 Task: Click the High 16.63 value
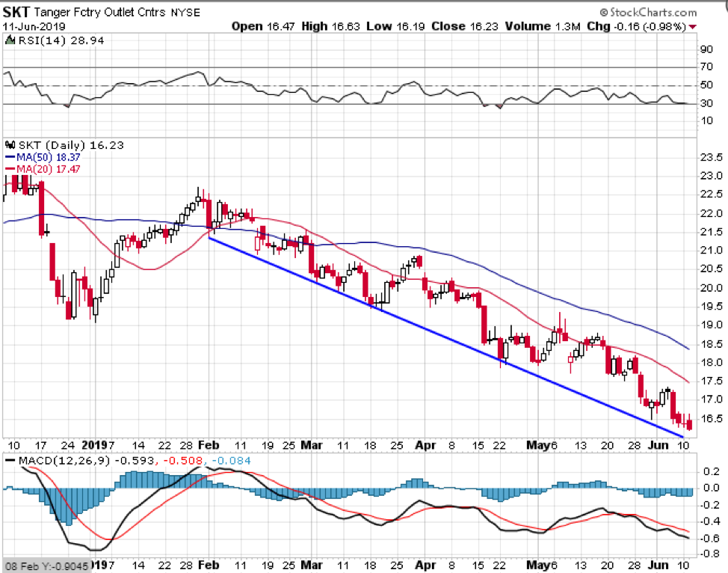pyautogui.click(x=330, y=26)
